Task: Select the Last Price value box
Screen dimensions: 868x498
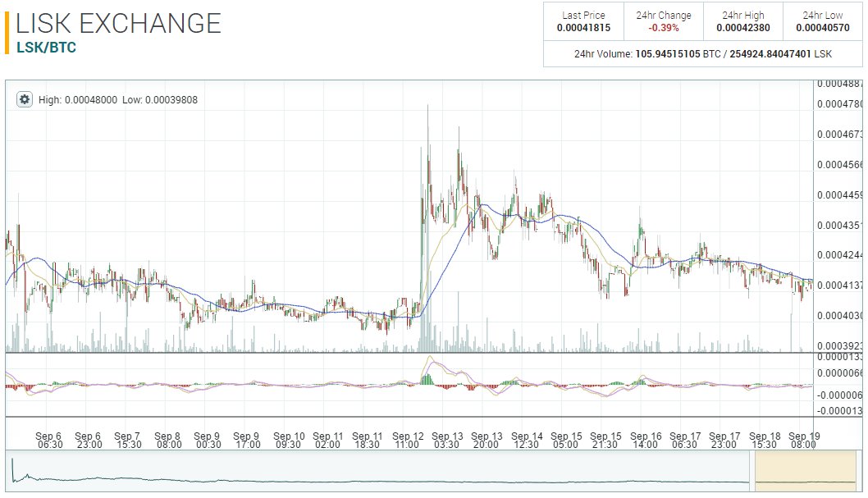Action: 583,21
